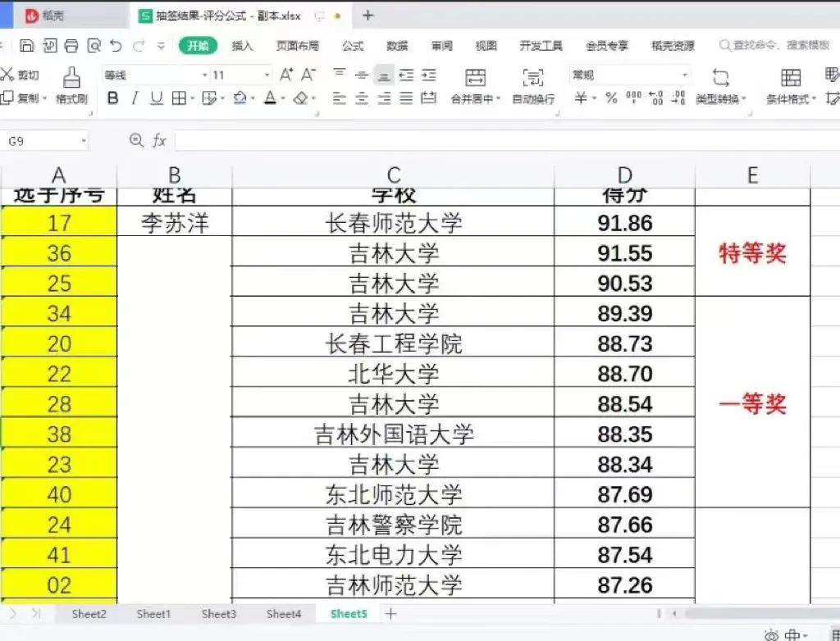Click the Undo arrow icon

116,47
